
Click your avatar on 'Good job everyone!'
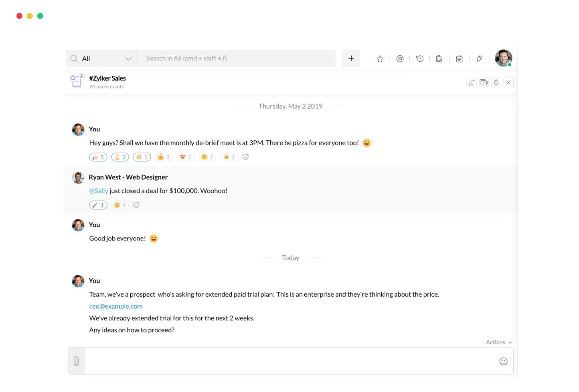(78, 225)
